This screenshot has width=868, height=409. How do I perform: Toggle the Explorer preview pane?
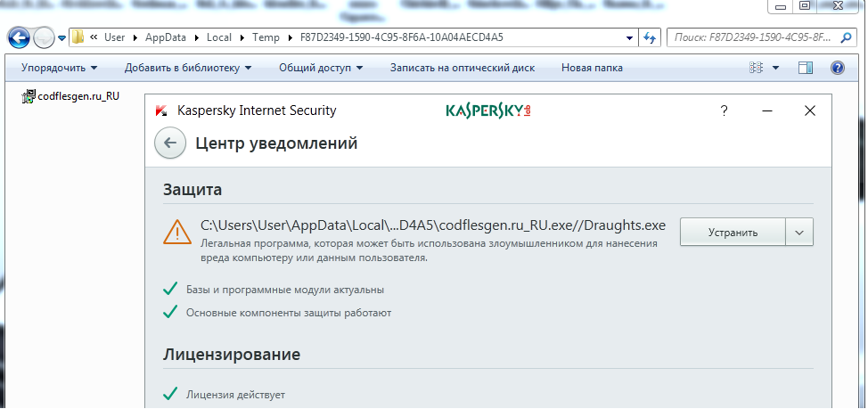coord(806,68)
